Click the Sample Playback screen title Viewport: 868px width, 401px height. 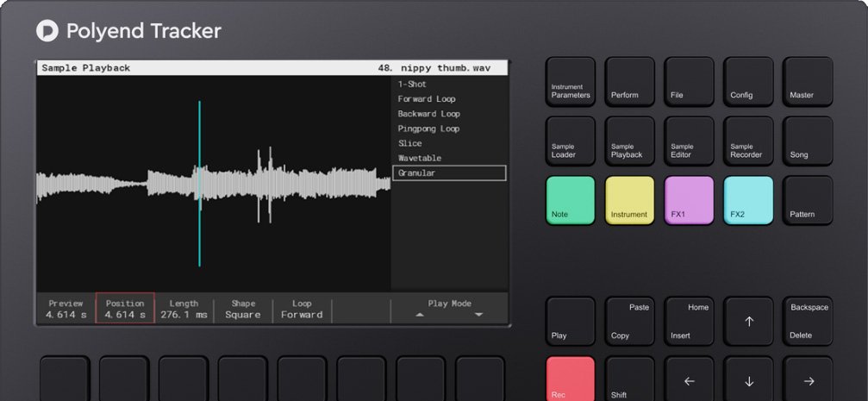click(x=86, y=68)
